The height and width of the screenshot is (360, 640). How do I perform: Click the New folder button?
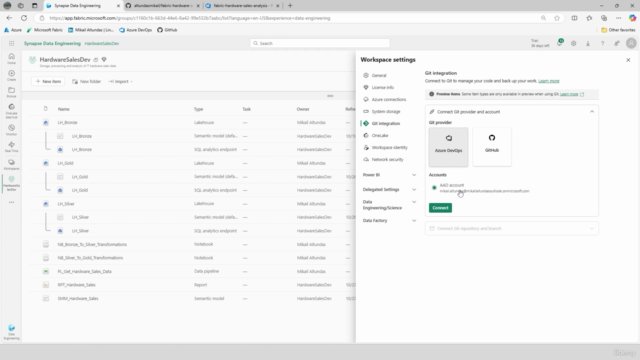pos(87,82)
